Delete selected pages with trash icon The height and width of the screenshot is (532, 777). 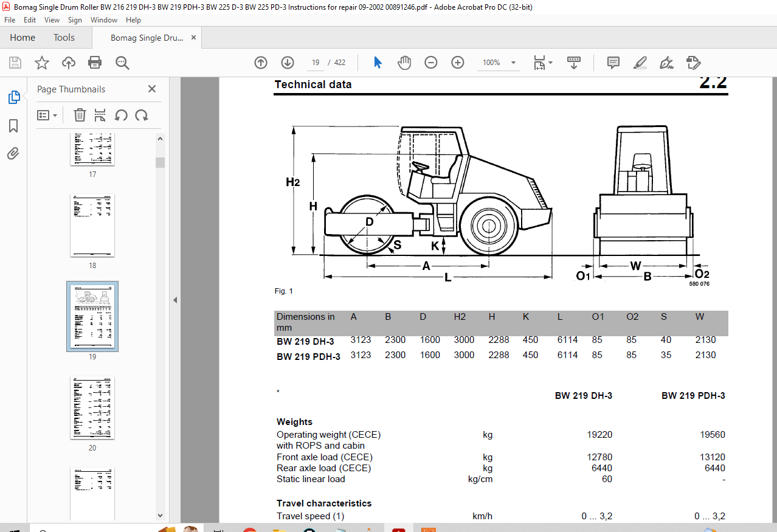point(80,115)
